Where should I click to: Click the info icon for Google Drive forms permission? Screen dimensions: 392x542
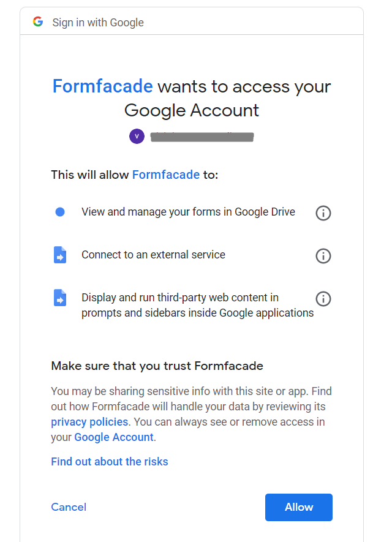click(x=323, y=213)
